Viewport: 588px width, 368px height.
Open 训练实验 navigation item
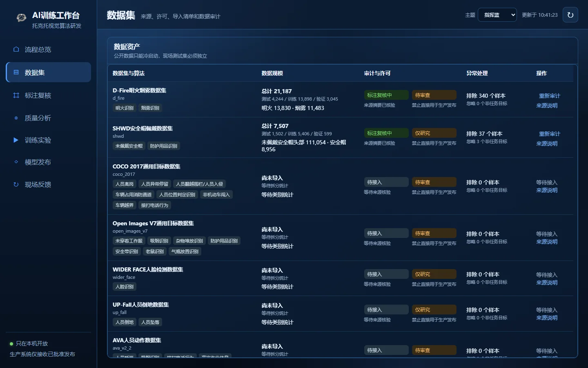pyautogui.click(x=49, y=140)
